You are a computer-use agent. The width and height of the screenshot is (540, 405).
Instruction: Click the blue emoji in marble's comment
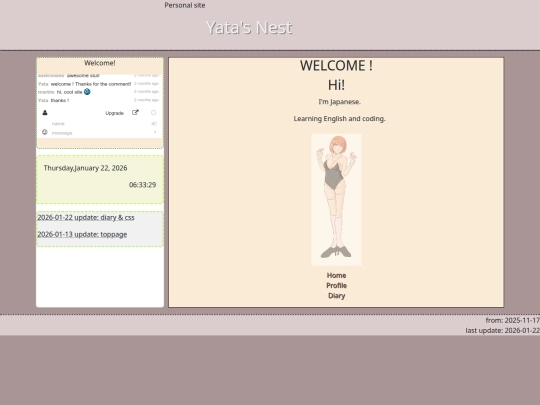(x=87, y=92)
